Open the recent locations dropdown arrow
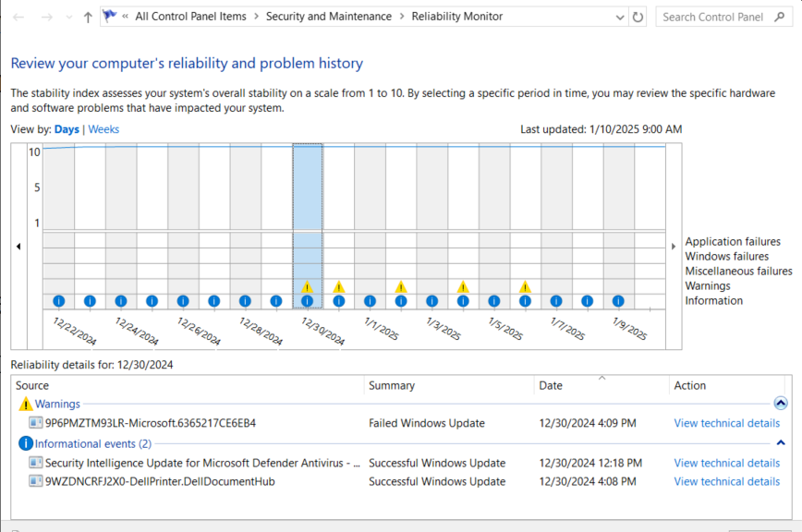The width and height of the screenshot is (802, 532). pyautogui.click(x=69, y=18)
